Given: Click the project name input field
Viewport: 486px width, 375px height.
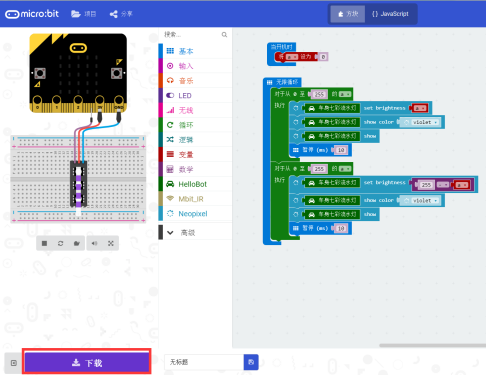Looking at the screenshot, I should (x=204, y=362).
